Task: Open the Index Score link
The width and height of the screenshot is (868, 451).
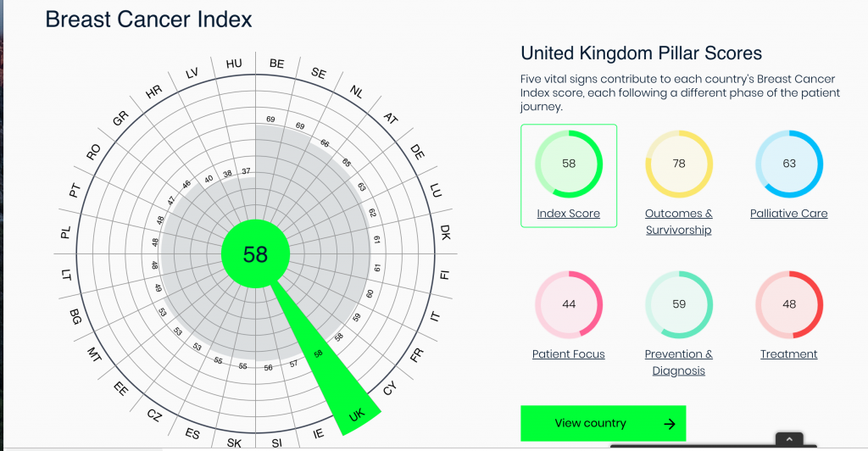Action: (x=569, y=214)
